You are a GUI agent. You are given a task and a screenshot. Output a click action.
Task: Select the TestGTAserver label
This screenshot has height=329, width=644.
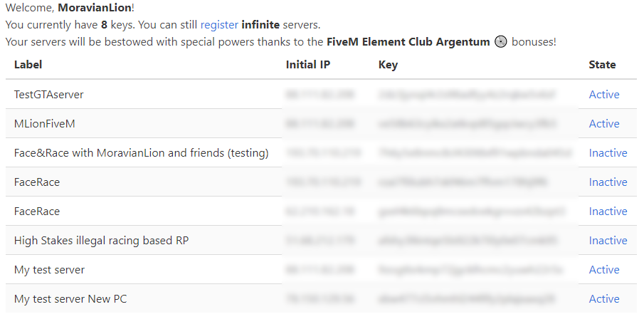[49, 95]
